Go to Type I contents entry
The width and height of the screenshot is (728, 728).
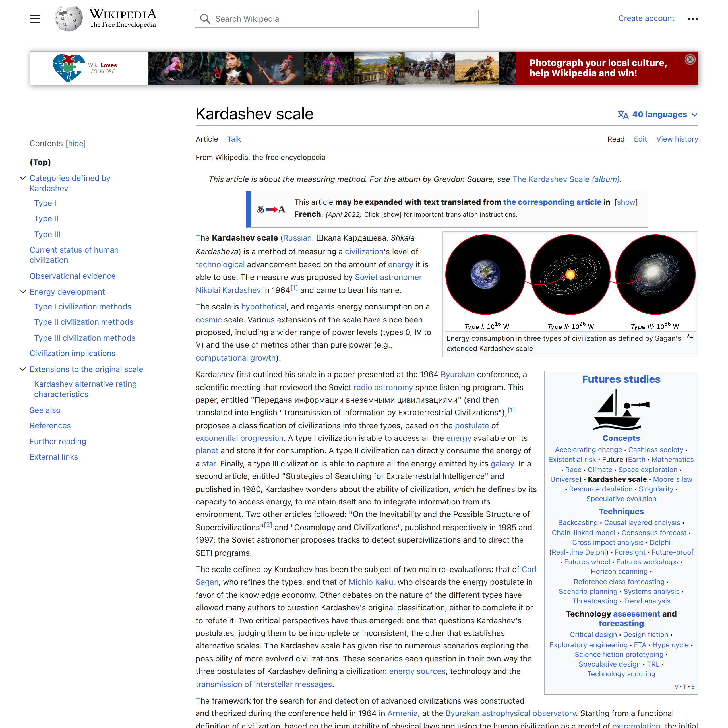click(x=45, y=203)
